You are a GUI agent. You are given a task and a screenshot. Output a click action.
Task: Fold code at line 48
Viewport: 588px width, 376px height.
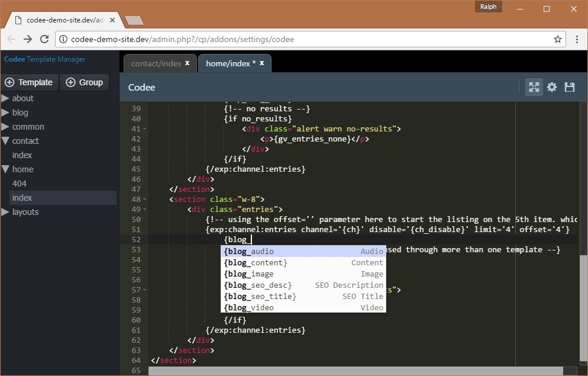click(145, 200)
